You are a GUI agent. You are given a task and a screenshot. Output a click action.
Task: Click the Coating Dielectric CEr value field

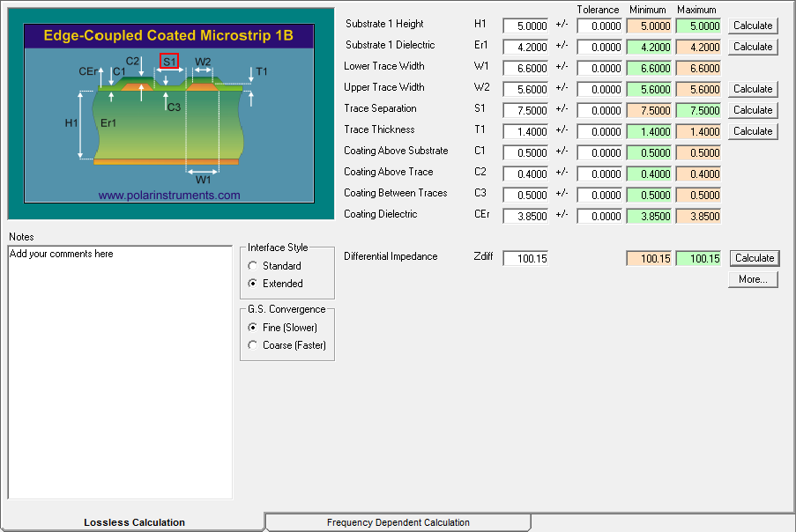525,216
